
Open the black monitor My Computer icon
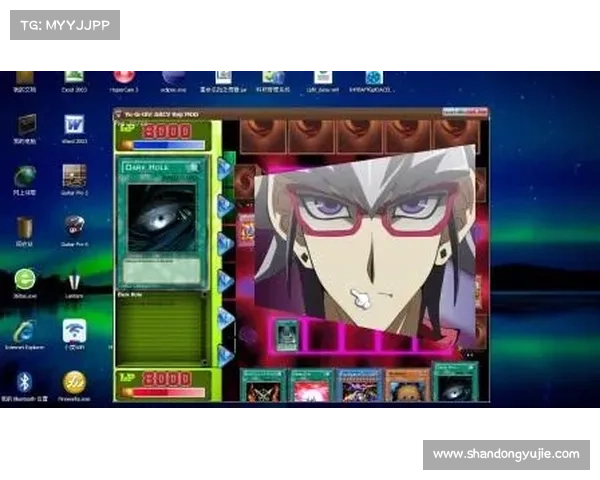(x=25, y=129)
